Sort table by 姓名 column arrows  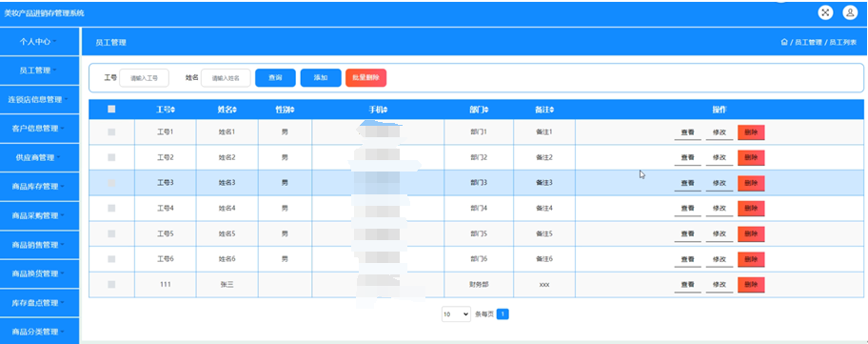(x=235, y=110)
